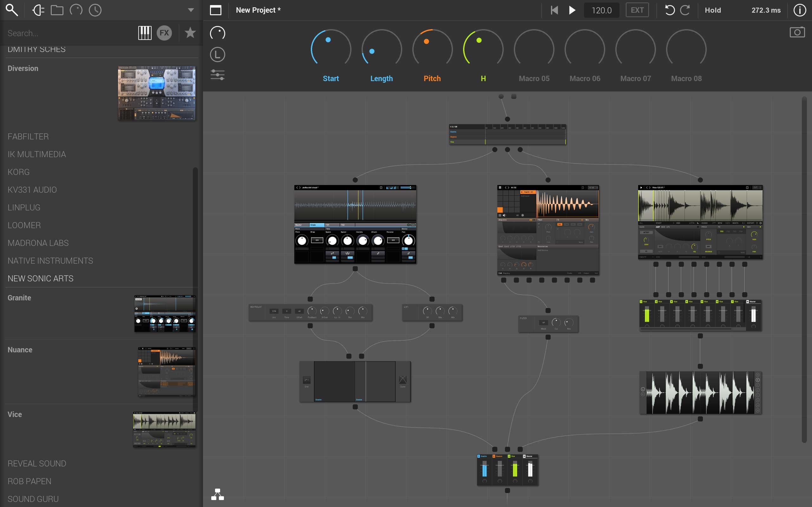Click the FX tab in browser panel

[164, 33]
